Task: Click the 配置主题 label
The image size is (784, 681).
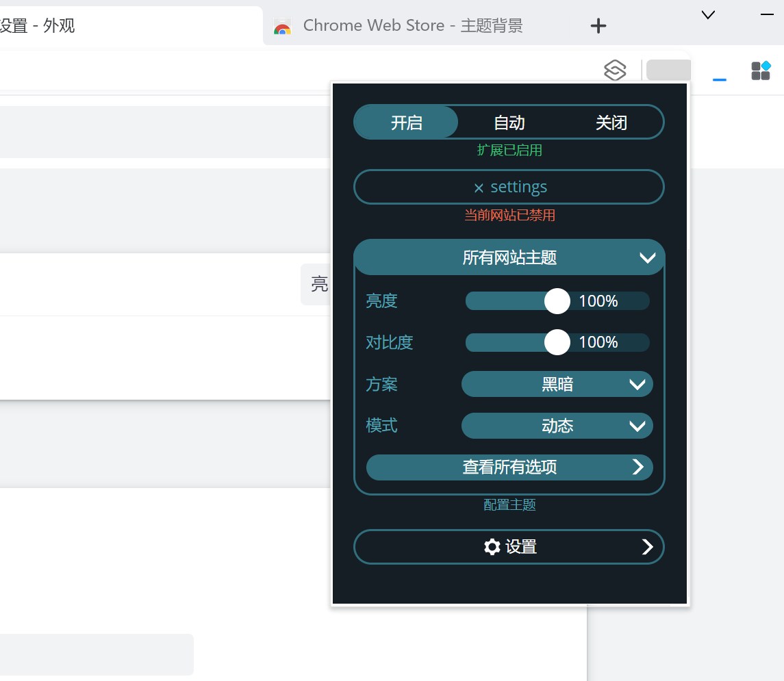Action: tap(509, 504)
